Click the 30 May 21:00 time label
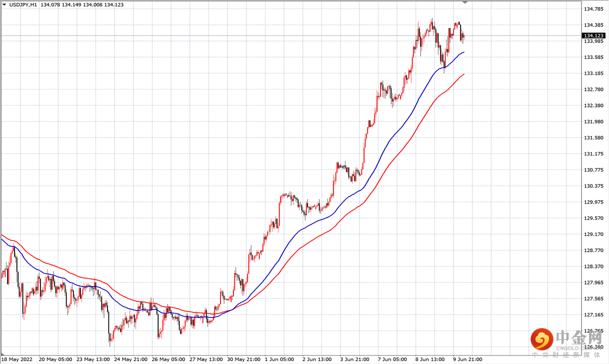Image resolution: width=609 pixels, height=364 pixels. pyautogui.click(x=243, y=359)
